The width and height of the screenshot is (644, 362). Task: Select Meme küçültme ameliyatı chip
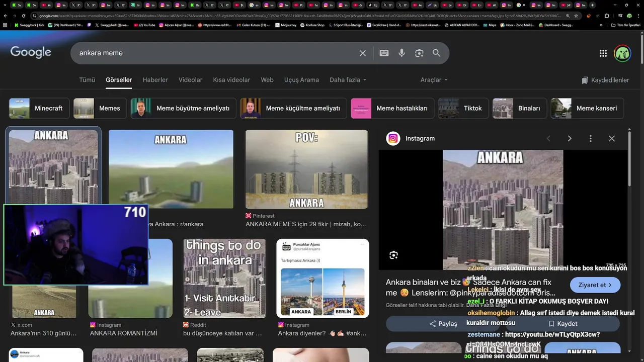tap(293, 108)
